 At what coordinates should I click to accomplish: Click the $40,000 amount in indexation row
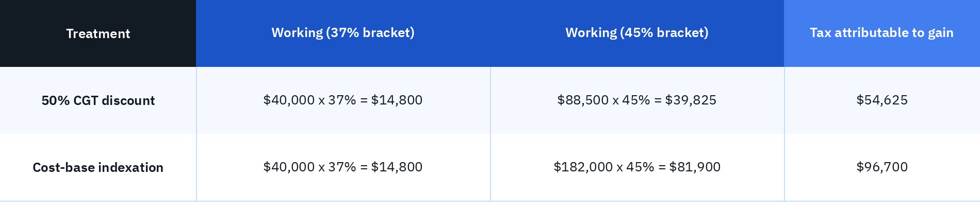click(289, 167)
